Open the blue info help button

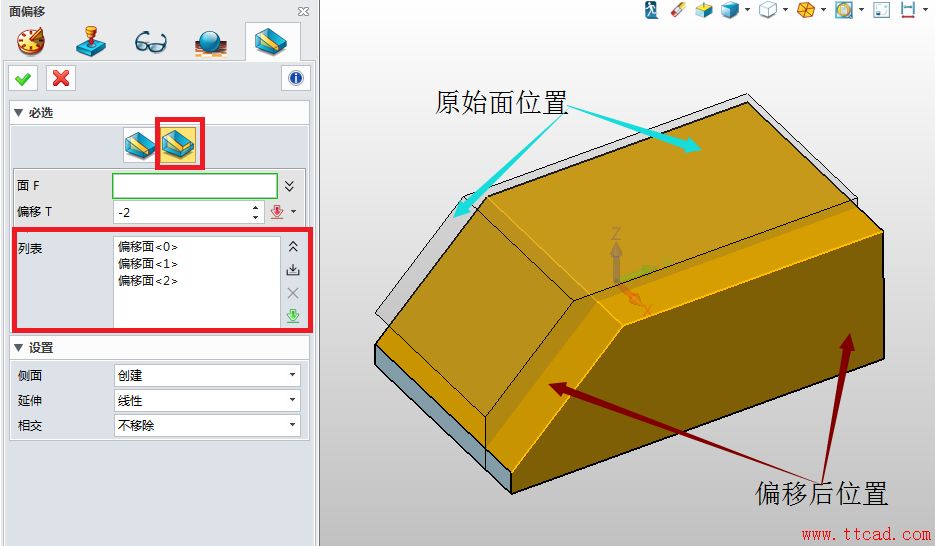click(x=296, y=79)
